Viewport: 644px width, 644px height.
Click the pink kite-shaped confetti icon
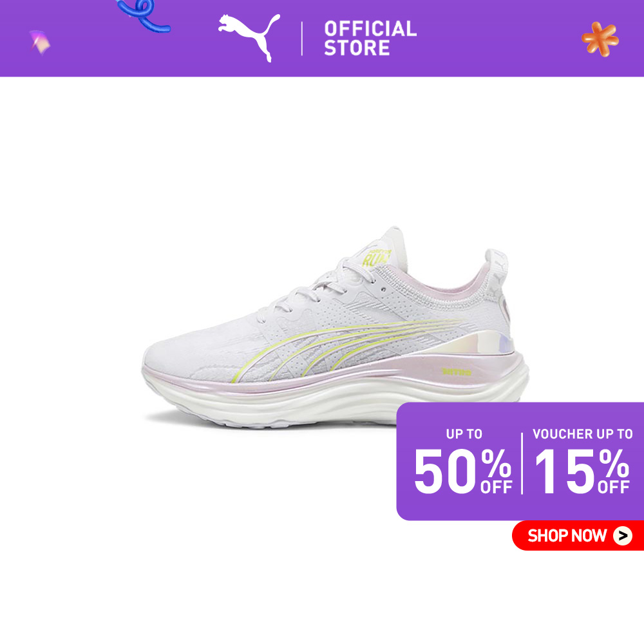pos(40,42)
